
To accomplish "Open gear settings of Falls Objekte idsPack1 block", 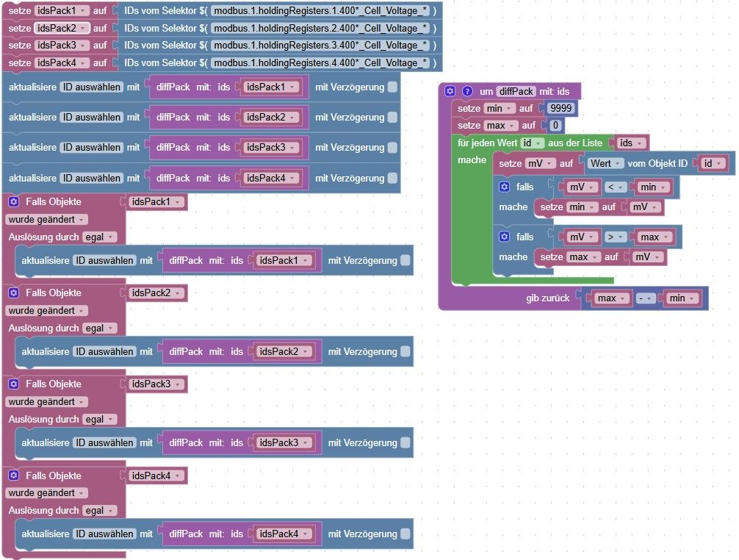I will click(x=14, y=202).
